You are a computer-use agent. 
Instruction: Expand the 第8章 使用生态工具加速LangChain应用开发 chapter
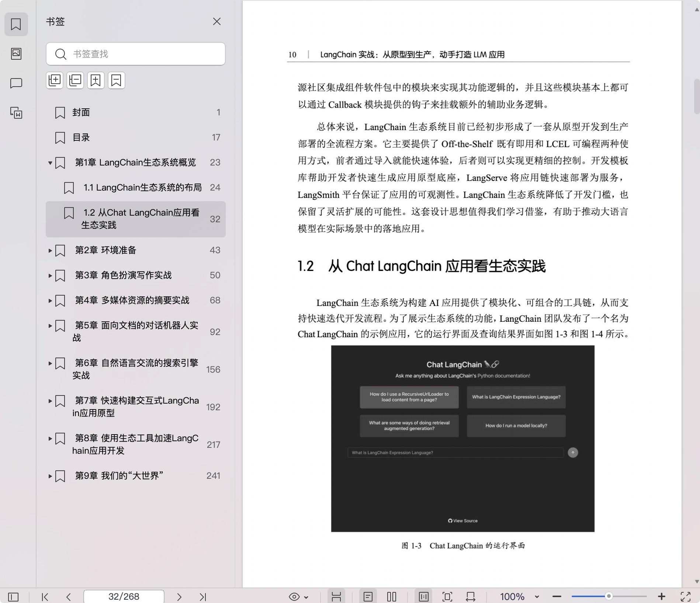coord(50,439)
